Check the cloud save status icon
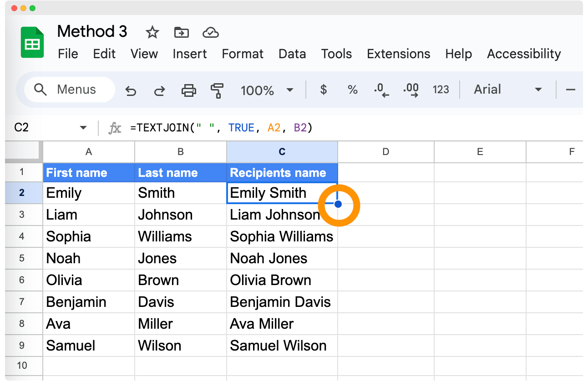This screenshot has width=588, height=381. (210, 32)
